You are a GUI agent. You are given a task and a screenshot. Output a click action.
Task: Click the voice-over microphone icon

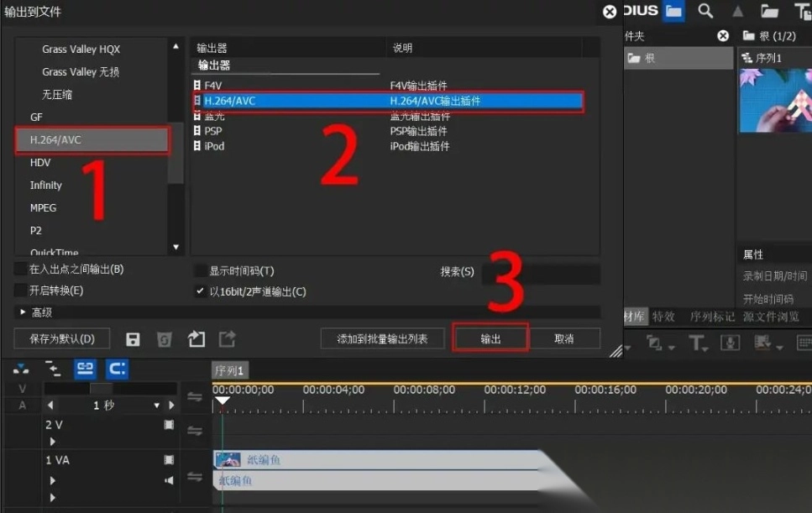[x=730, y=343]
